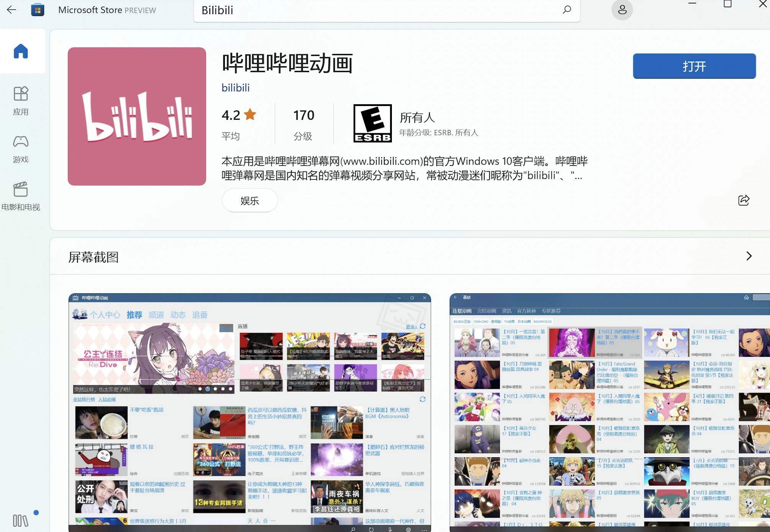The width and height of the screenshot is (770, 532).
Task: Select the 娱乐 category tag
Action: point(249,200)
